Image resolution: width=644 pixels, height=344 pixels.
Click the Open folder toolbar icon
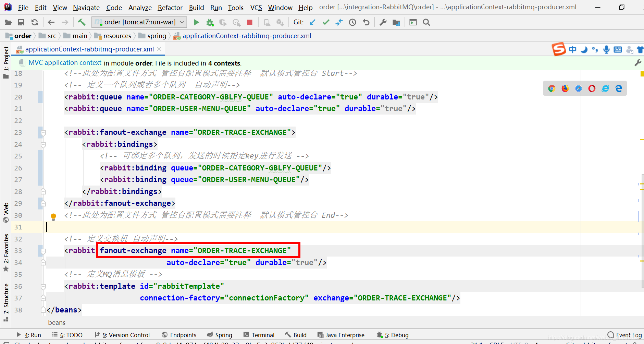tap(8, 22)
